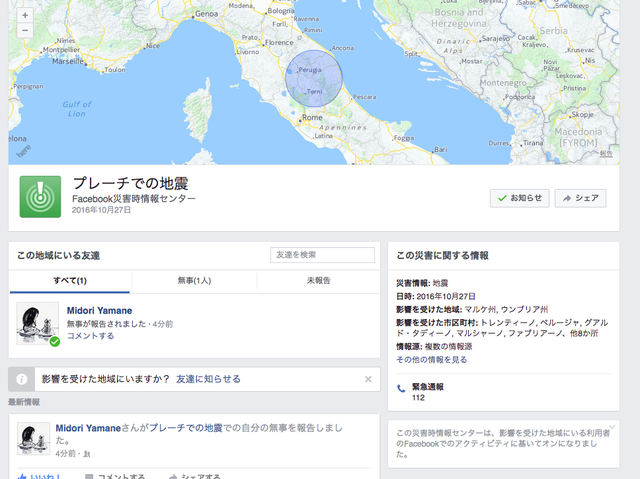
Task: Click the page title プレーチでの地震
Action: (x=130, y=183)
